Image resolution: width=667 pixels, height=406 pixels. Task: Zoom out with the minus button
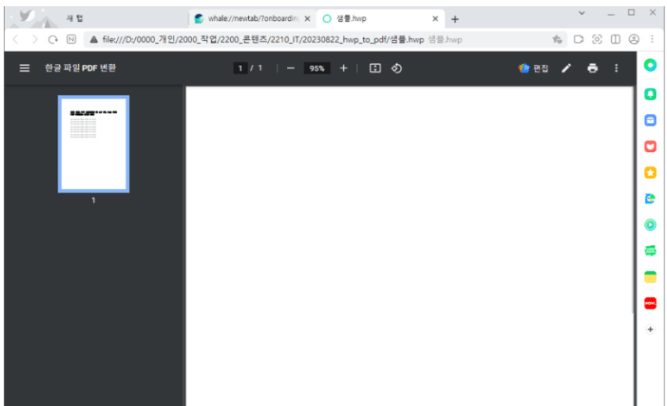coord(291,68)
